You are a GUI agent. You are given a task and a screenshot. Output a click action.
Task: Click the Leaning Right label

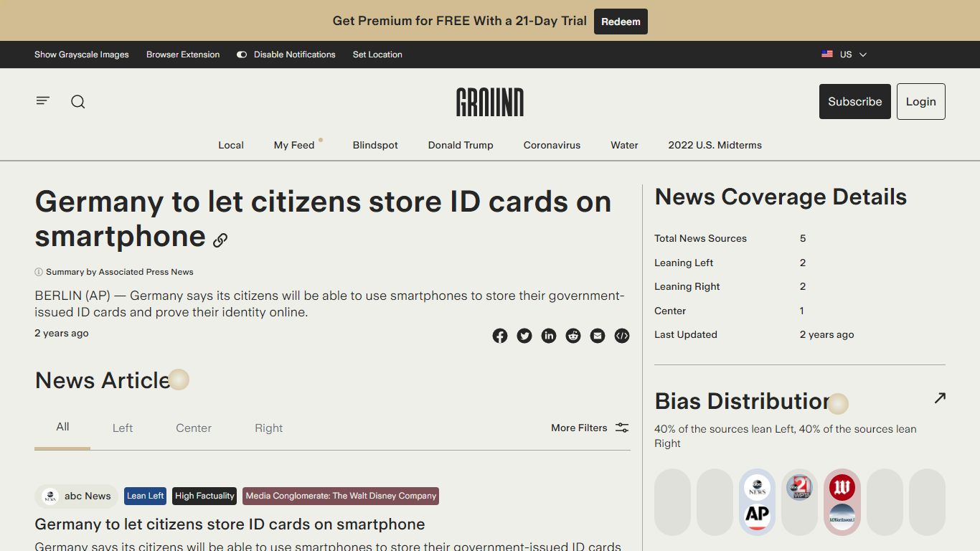point(687,286)
